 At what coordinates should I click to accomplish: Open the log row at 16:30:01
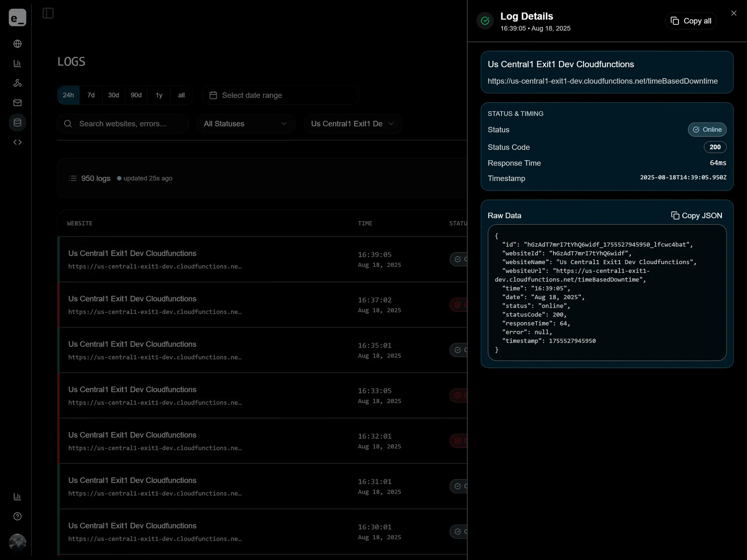[263, 532]
